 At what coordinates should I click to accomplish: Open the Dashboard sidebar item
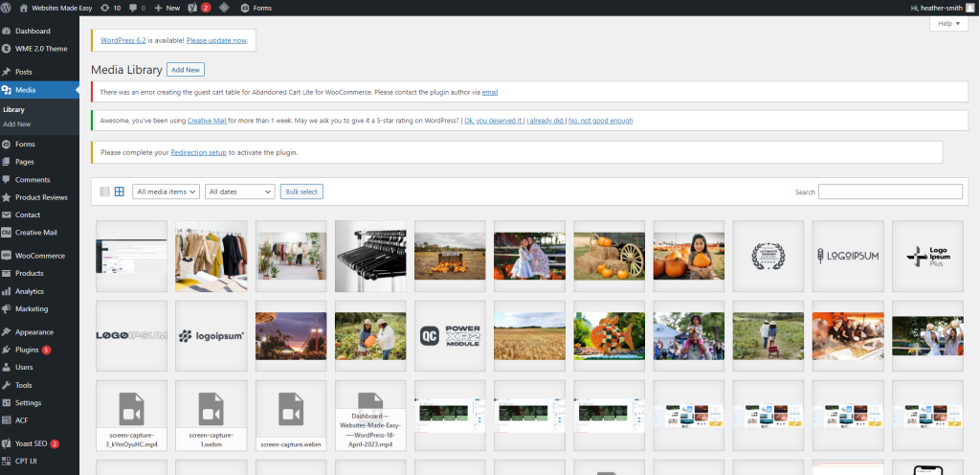click(x=32, y=31)
